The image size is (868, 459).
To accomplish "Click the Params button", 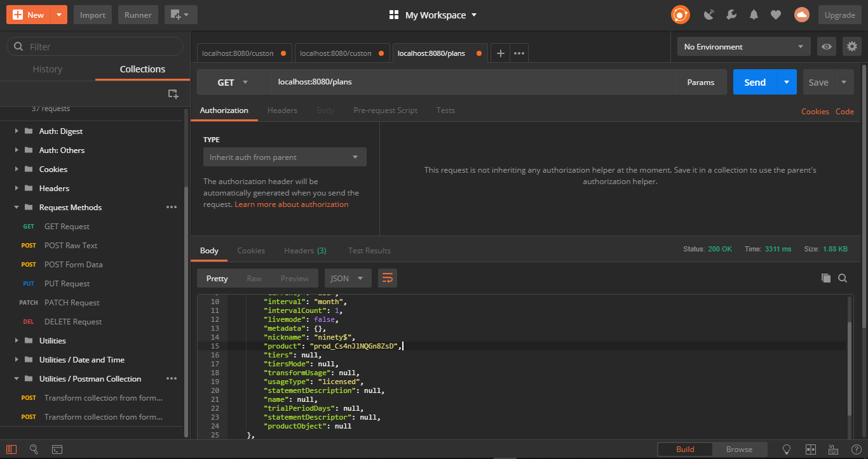I will point(701,83).
